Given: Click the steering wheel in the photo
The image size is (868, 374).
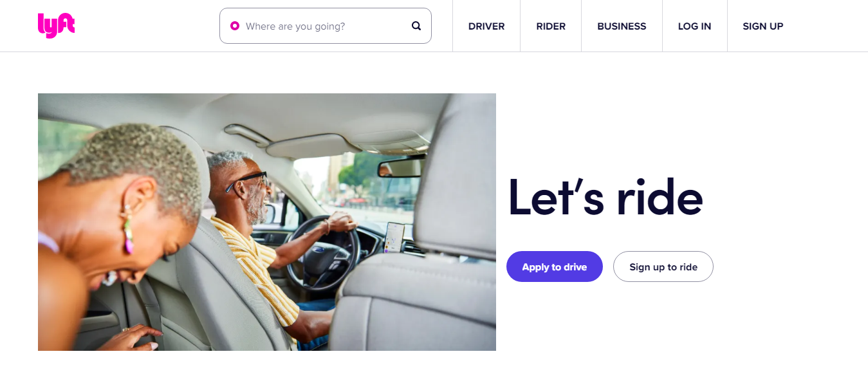Looking at the screenshot, I should (323, 251).
